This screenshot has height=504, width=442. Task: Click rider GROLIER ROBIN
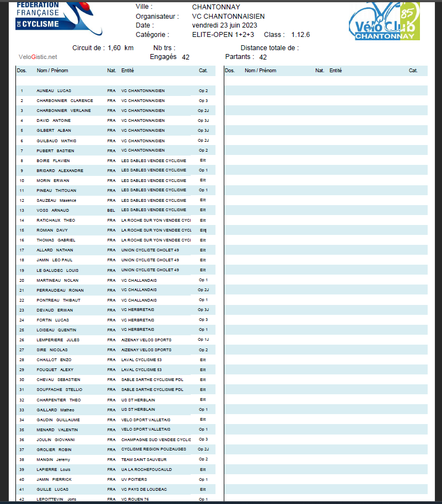54,450
